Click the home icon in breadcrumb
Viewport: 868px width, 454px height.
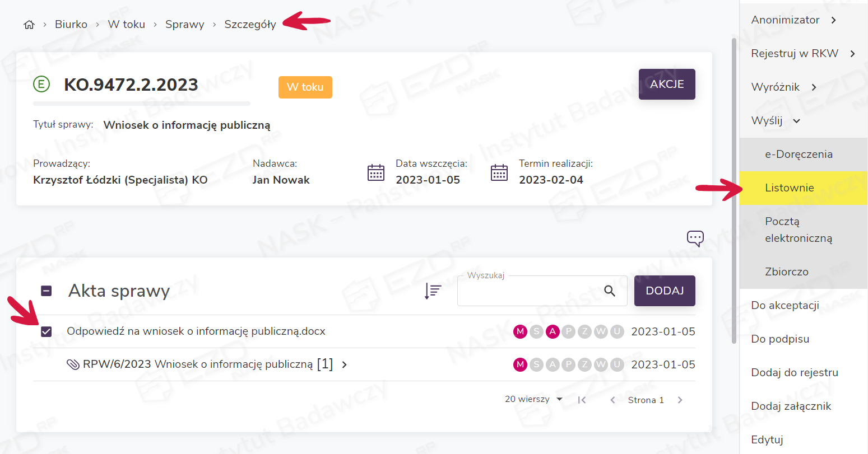[29, 25]
